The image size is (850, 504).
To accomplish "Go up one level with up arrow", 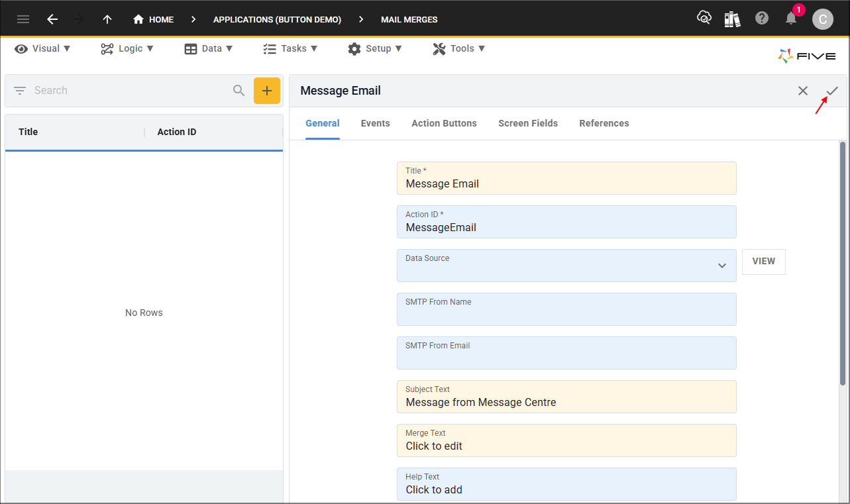I will point(107,19).
